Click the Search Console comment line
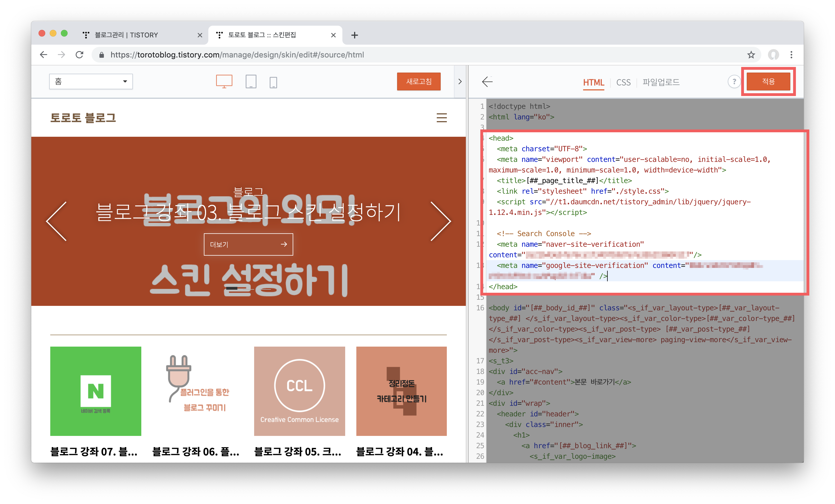Image resolution: width=835 pixels, height=504 pixels. pyautogui.click(x=543, y=234)
